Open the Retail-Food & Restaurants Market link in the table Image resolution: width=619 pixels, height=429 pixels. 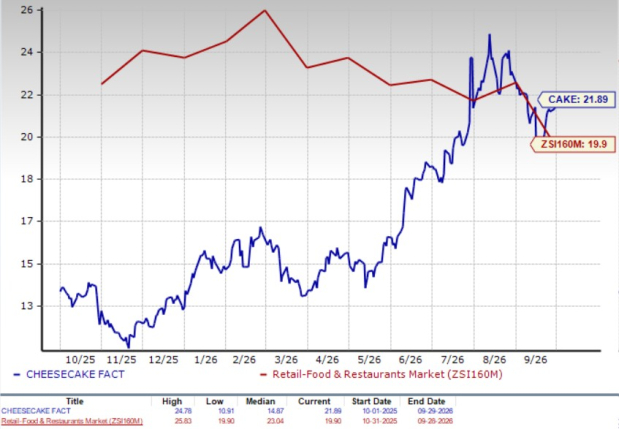click(72, 421)
